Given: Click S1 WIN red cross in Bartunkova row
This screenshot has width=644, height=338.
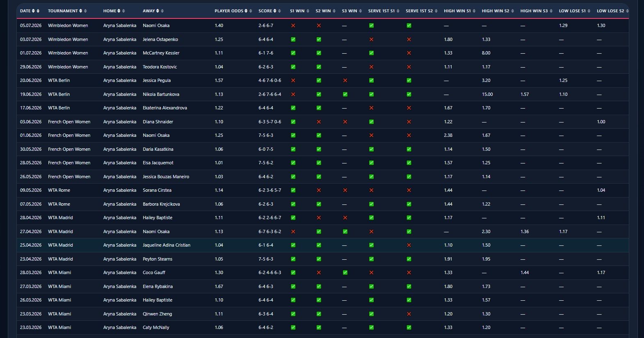Looking at the screenshot, I should 293,94.
